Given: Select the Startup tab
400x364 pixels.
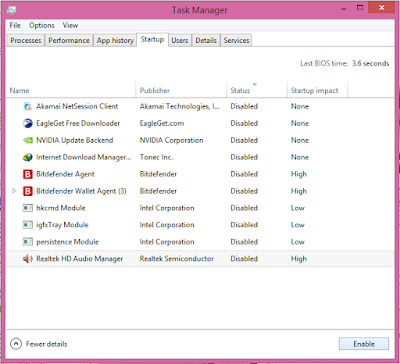Looking at the screenshot, I should 152,40.
